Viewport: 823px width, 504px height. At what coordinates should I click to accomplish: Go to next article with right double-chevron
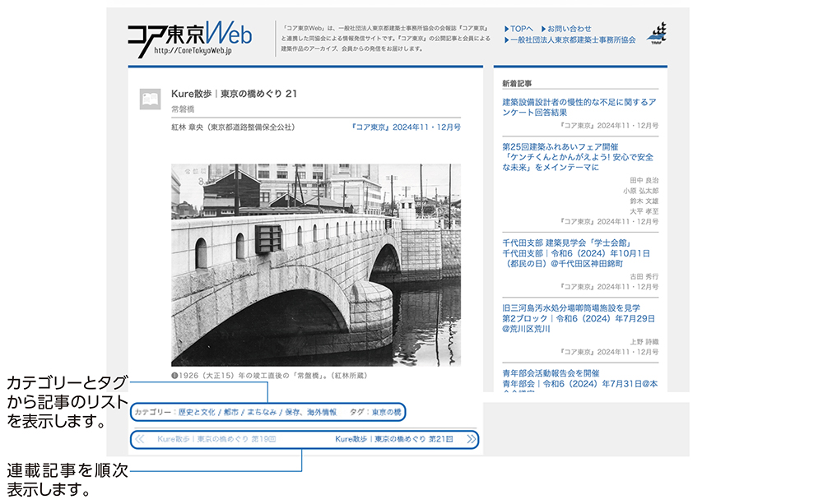pos(471,439)
